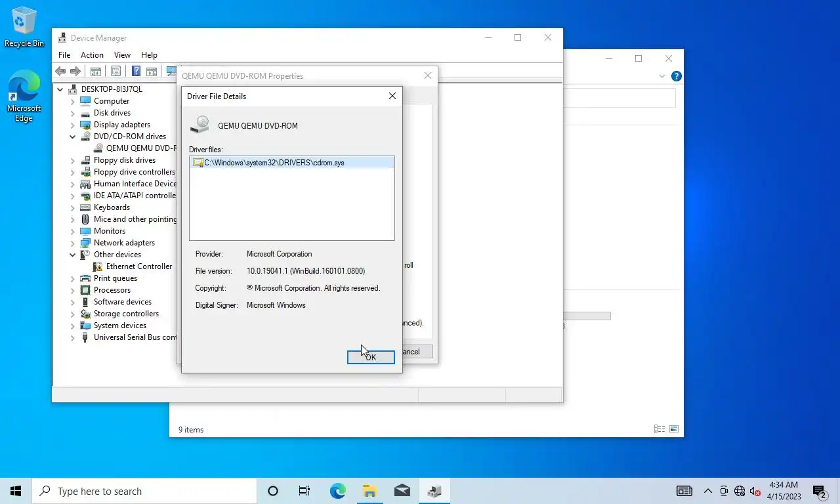The height and width of the screenshot is (504, 840).
Task: Click blue Help toolbar icon
Action: (x=136, y=71)
